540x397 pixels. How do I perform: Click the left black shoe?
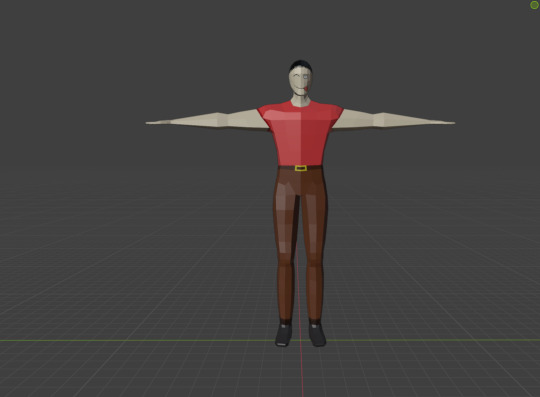point(284,335)
